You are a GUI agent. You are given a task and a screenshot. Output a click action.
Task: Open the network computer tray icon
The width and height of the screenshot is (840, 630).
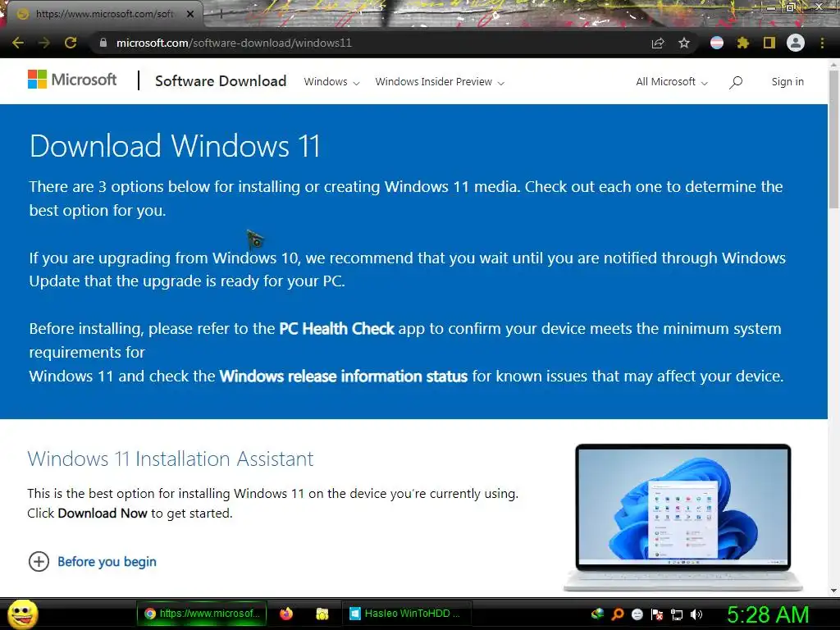pos(677,614)
